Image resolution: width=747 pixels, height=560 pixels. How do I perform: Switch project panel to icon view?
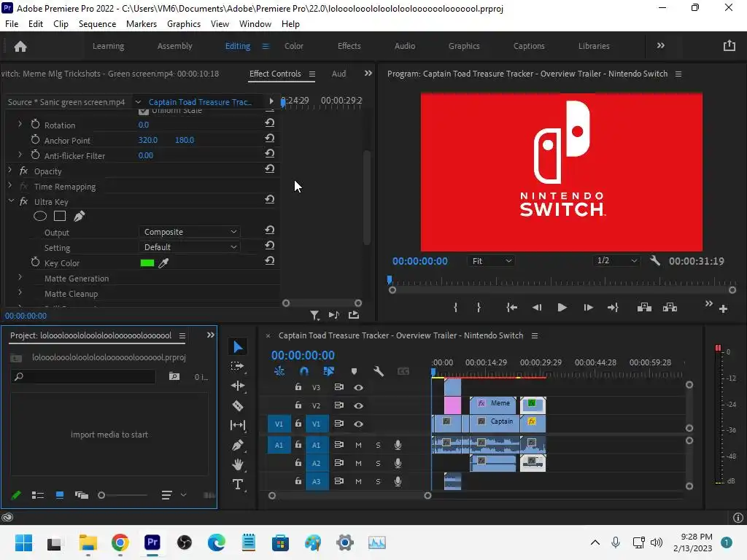pos(60,495)
